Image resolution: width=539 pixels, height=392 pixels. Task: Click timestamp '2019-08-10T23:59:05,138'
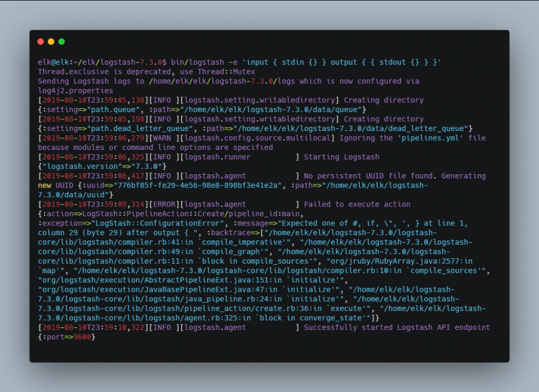[93, 100]
